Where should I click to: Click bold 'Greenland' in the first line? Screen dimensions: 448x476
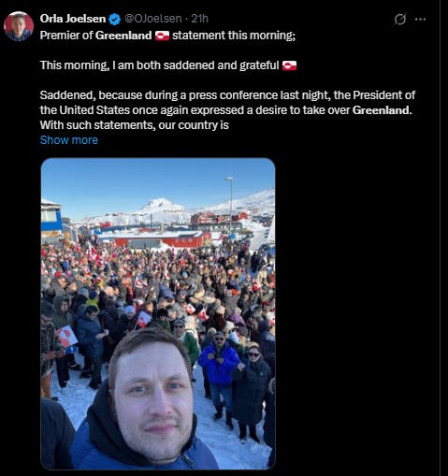(x=123, y=36)
